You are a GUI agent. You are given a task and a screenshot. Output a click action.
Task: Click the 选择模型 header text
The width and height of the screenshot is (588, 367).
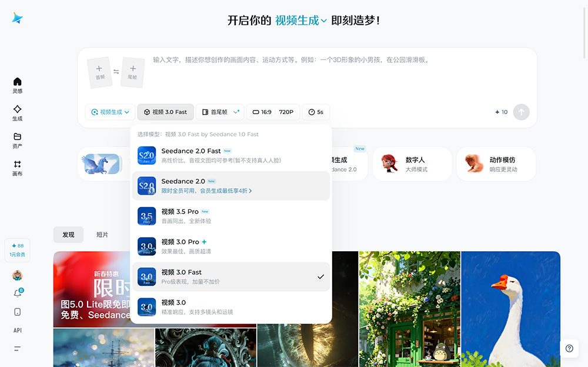click(198, 134)
